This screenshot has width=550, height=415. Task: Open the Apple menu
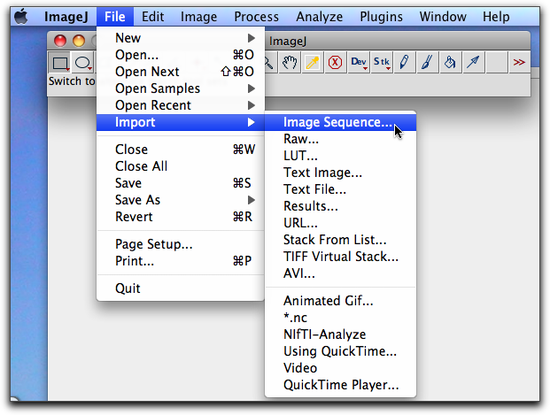(21, 16)
